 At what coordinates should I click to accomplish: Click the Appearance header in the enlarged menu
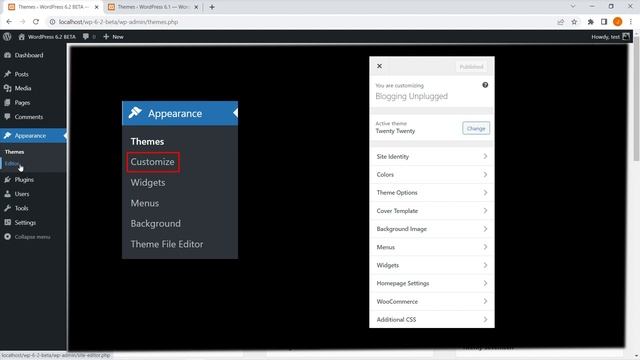[x=180, y=113]
